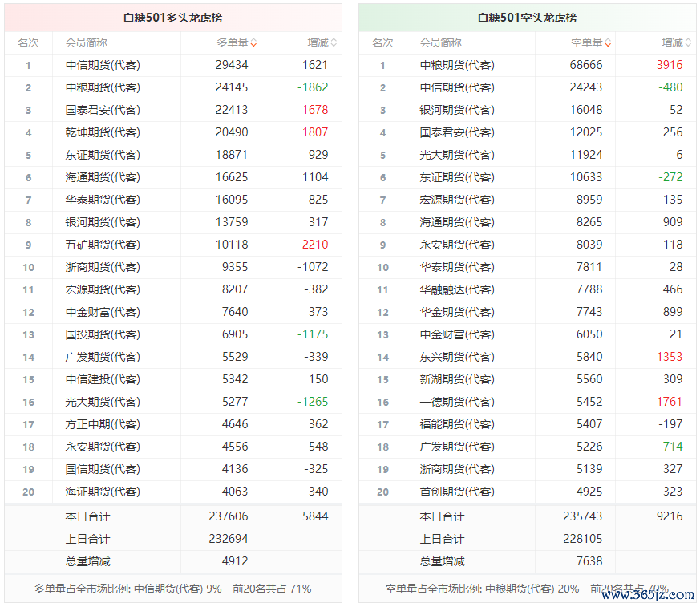This screenshot has width=700, height=607.
Task: Select 方正中期(代客) row in long table
Action: coord(103,424)
